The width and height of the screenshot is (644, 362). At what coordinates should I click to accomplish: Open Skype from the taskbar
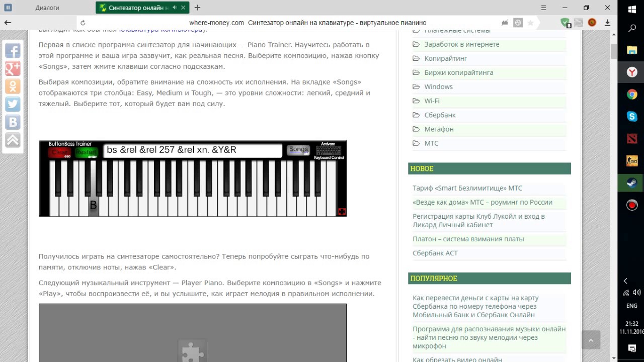[632, 116]
